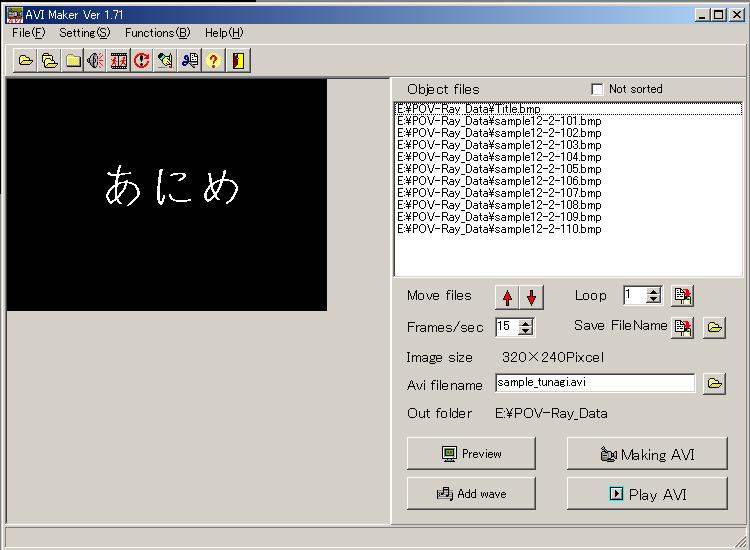
Task: Select Title.bmp in the Object files list
Action: point(568,109)
